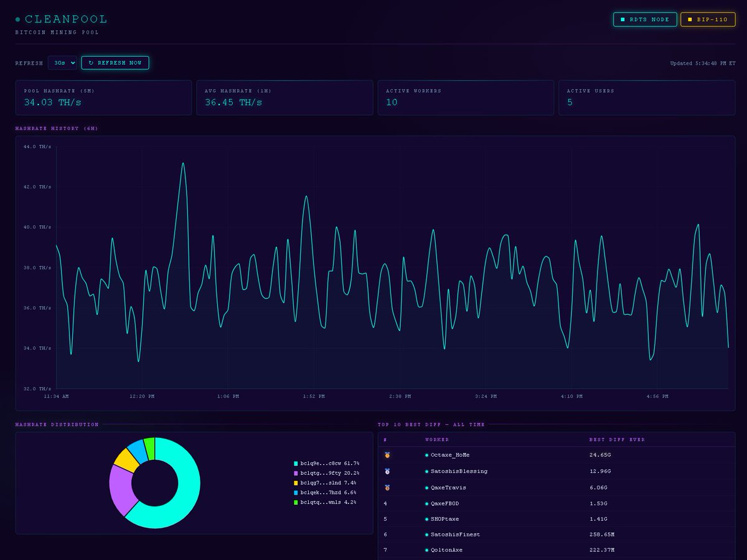Click the 1.53G best diff value

(x=598, y=503)
